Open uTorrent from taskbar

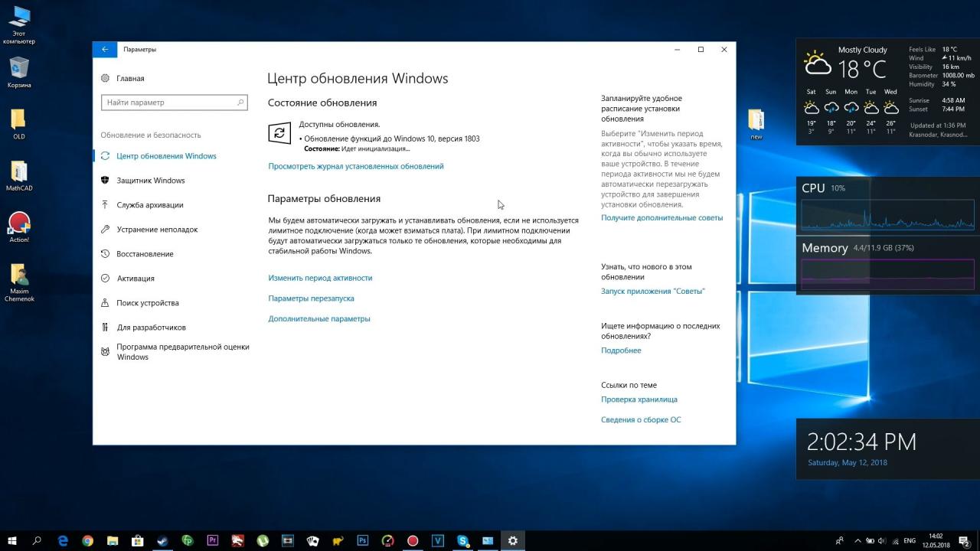click(x=263, y=540)
